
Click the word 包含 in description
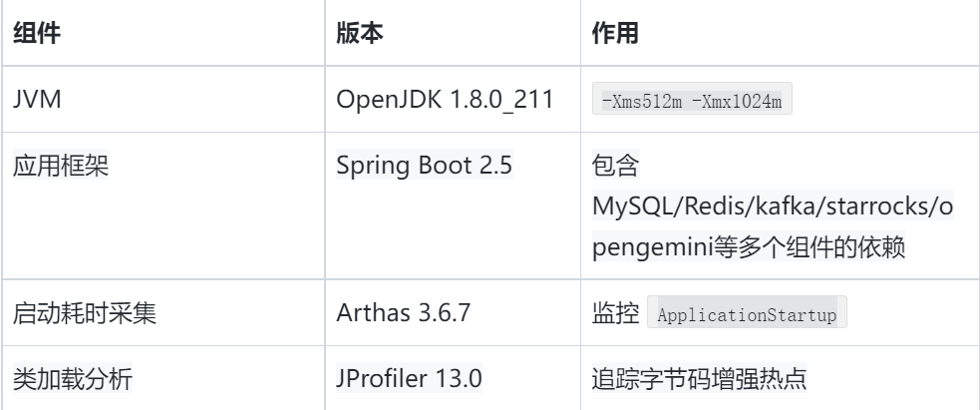616,166
